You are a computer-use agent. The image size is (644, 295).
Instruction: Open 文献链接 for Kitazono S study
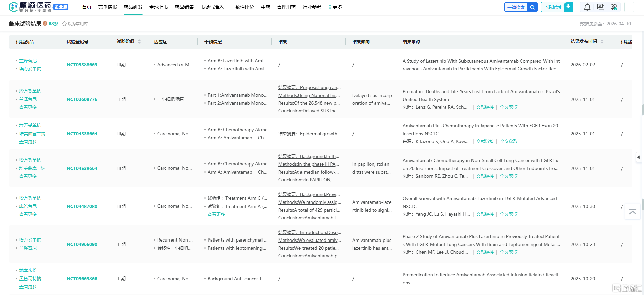click(x=485, y=141)
